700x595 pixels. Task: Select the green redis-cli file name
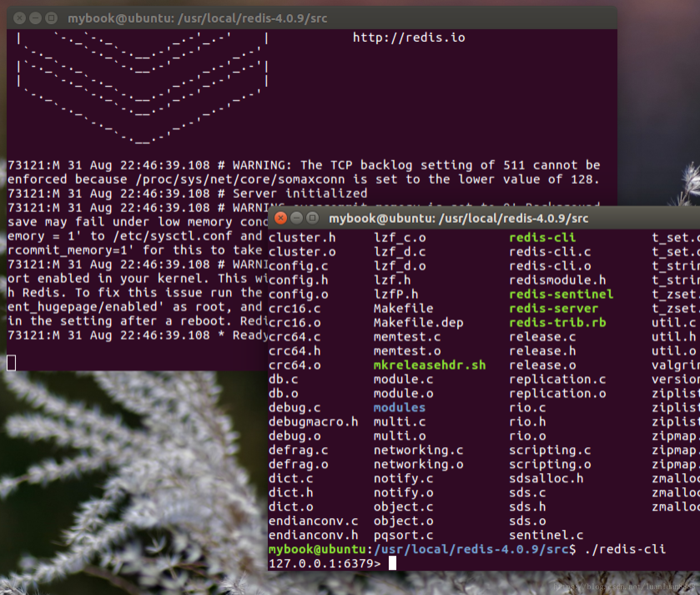point(542,237)
